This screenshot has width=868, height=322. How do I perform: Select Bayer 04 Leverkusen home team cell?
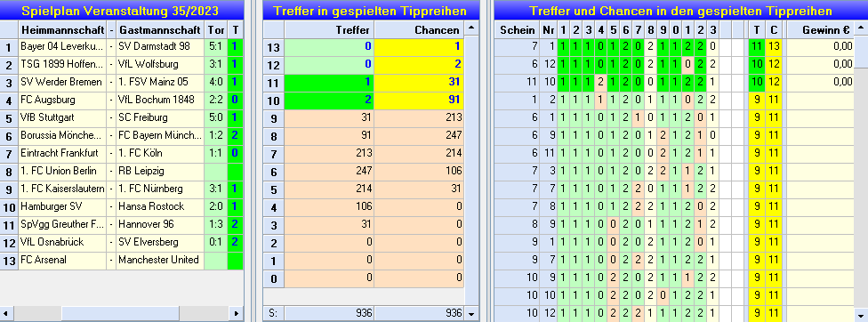pyautogui.click(x=62, y=47)
